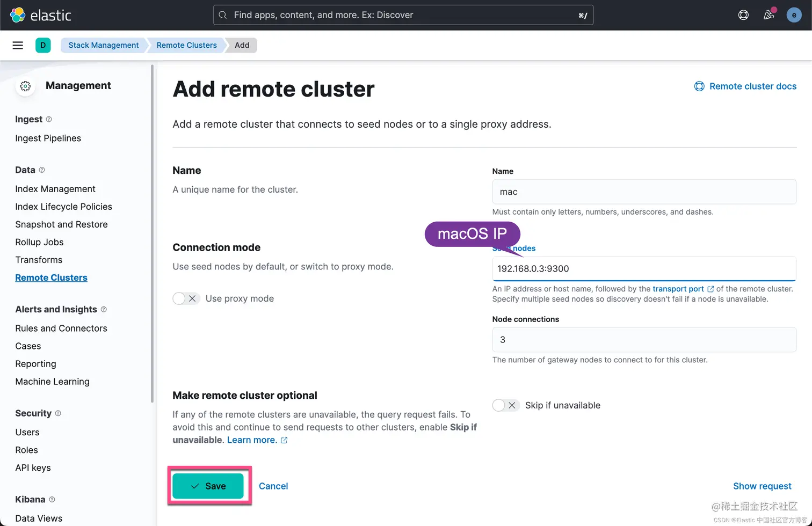
Task: Open Roles under Security
Action: tap(26, 450)
